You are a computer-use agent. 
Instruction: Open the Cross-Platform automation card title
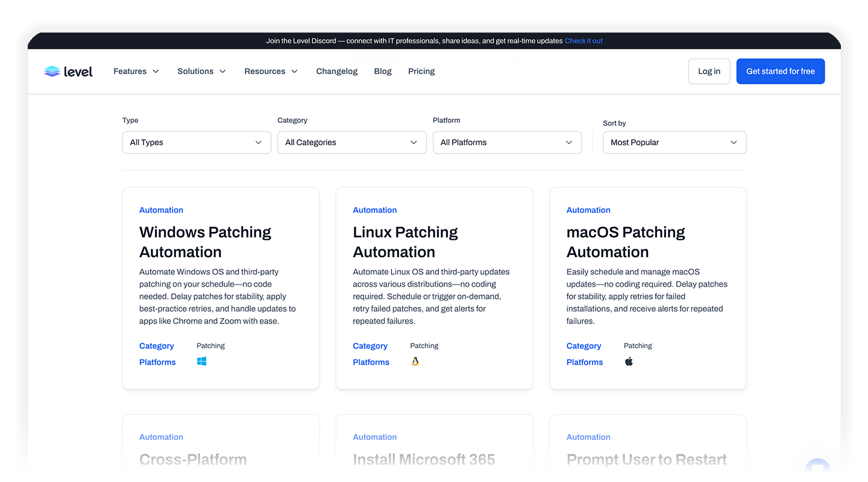point(193,460)
